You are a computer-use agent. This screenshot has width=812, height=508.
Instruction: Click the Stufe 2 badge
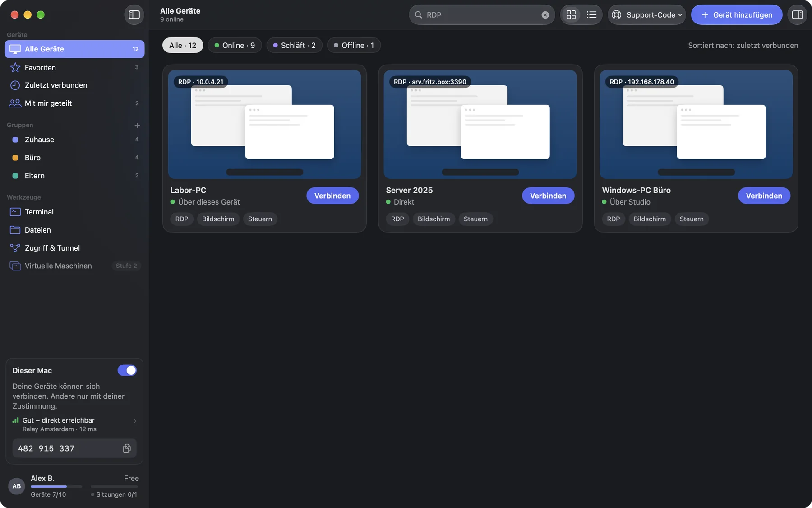pyautogui.click(x=126, y=266)
